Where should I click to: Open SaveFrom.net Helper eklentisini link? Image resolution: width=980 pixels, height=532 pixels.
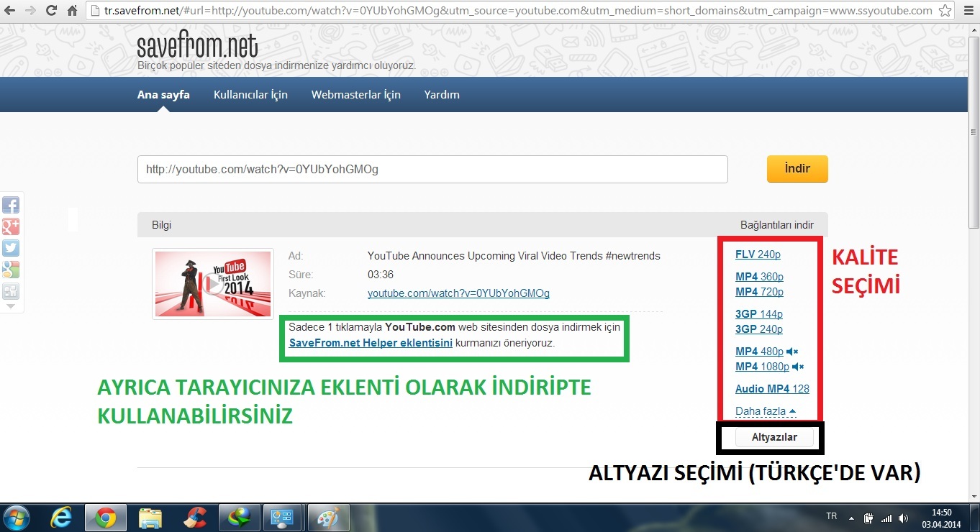click(x=371, y=343)
